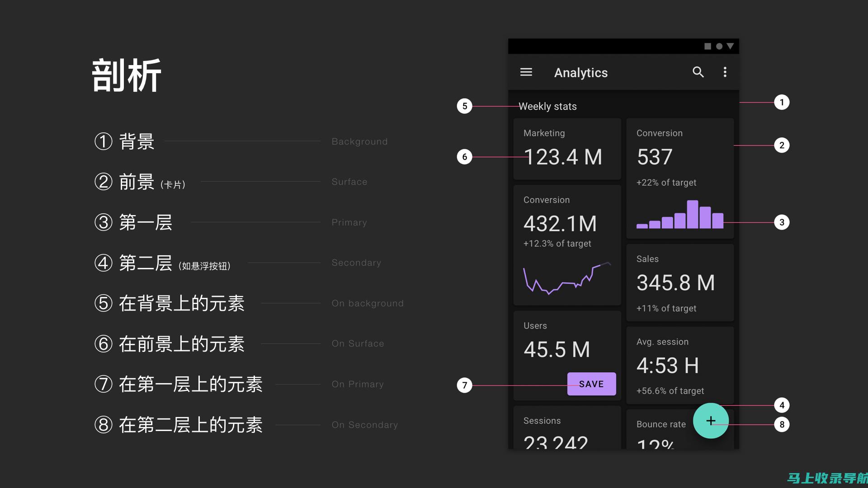This screenshot has width=868, height=488.
Task: Click the +11% of target text
Action: pyautogui.click(x=666, y=309)
